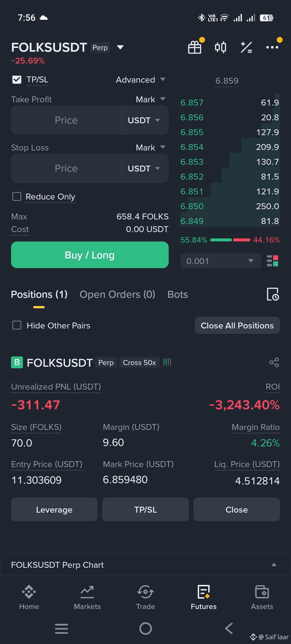This screenshot has height=644, width=291.
Task: Open the position history icon
Action: click(273, 294)
